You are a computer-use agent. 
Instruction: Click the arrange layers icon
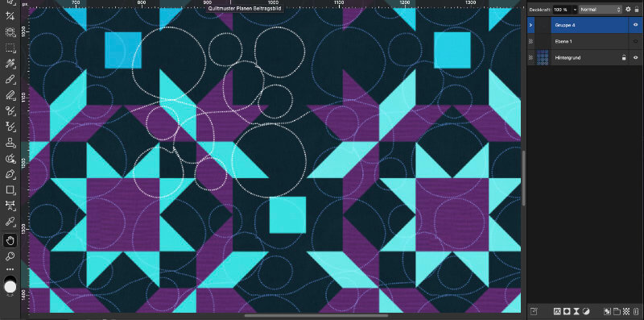[x=607, y=311]
